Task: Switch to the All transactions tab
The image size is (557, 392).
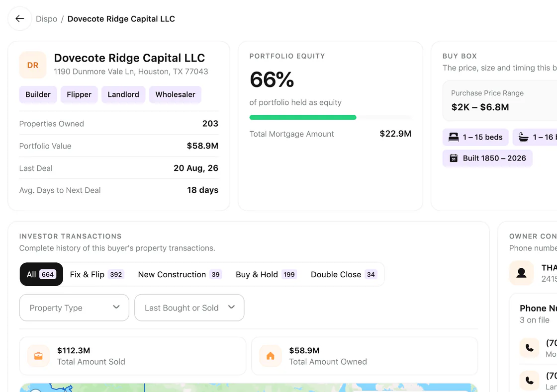Action: pos(41,274)
